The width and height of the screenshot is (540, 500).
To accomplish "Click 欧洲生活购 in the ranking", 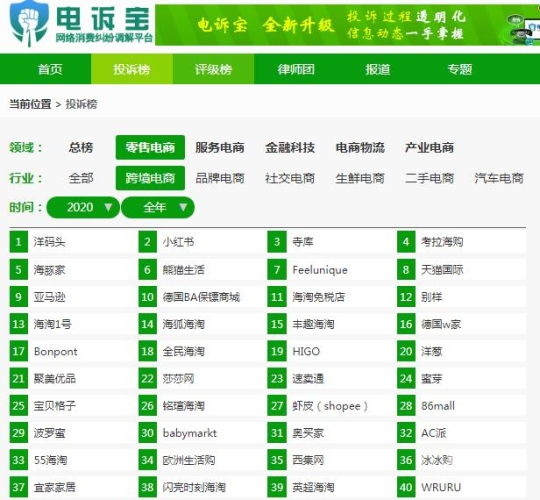I will click(x=189, y=460).
